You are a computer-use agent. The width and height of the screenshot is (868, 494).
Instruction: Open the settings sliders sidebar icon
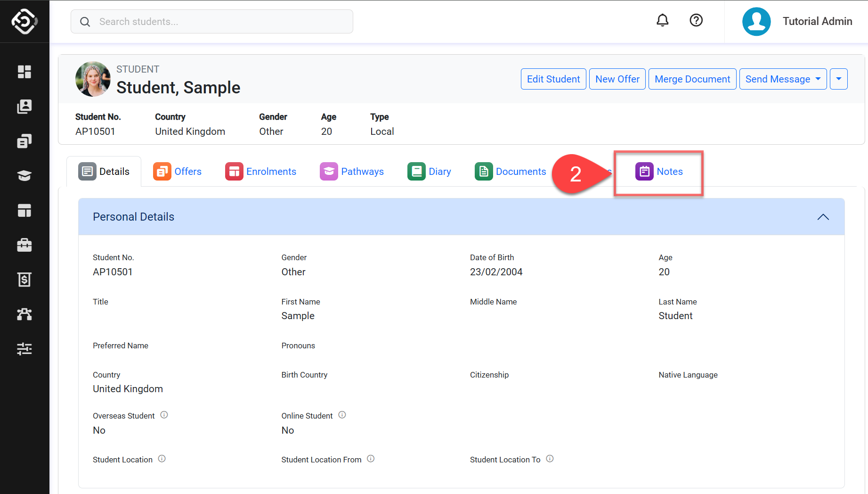pyautogui.click(x=24, y=349)
